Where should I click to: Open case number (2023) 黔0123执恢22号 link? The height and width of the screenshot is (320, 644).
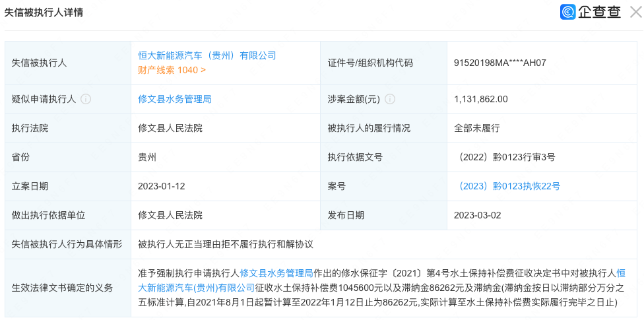[507, 186]
